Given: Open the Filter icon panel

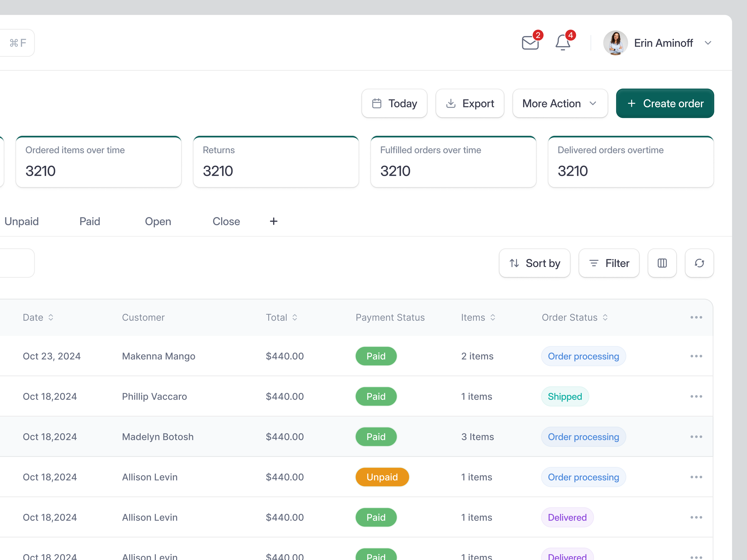Looking at the screenshot, I should tap(609, 263).
